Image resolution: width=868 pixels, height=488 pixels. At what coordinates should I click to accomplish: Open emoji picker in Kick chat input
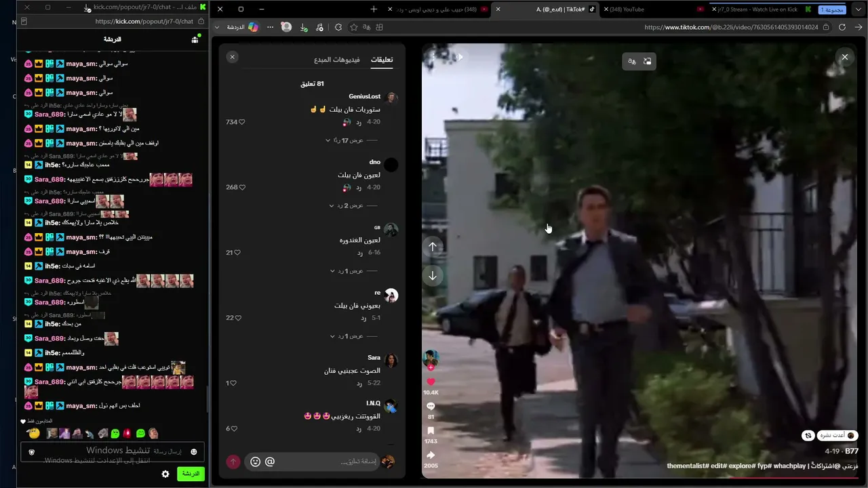[x=194, y=452]
